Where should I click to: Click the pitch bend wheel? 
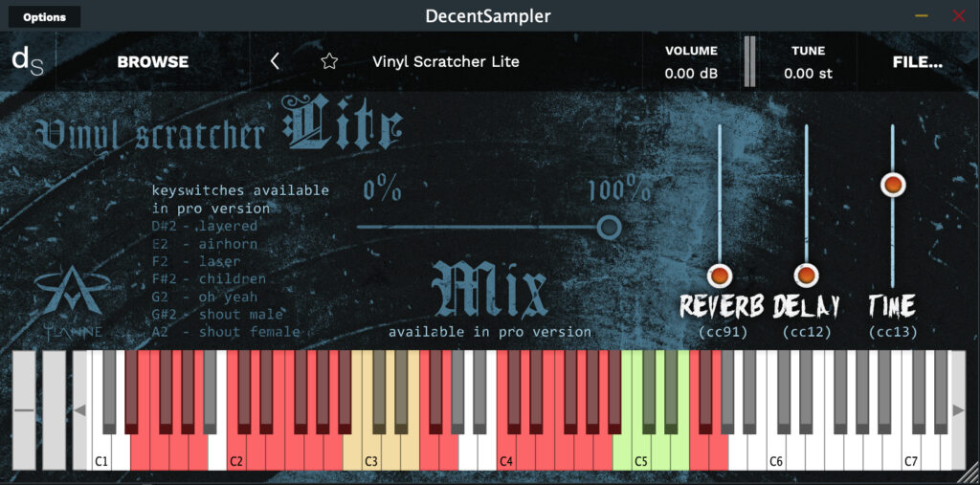(24, 409)
